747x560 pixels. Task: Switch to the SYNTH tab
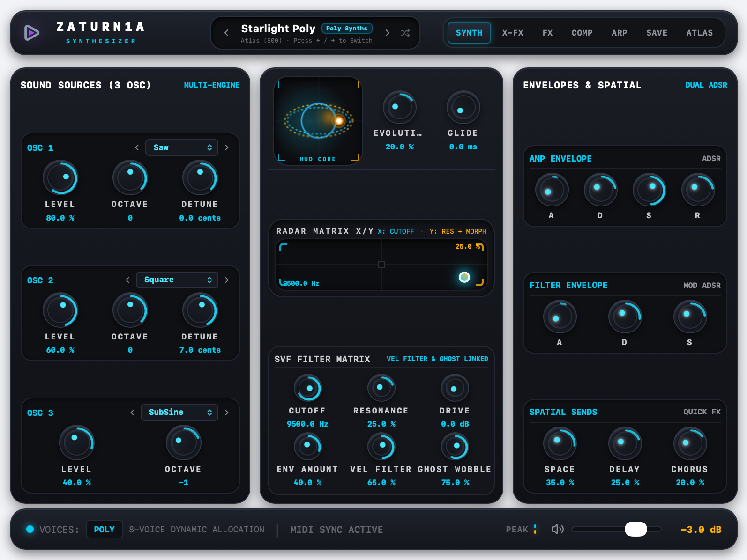point(469,33)
